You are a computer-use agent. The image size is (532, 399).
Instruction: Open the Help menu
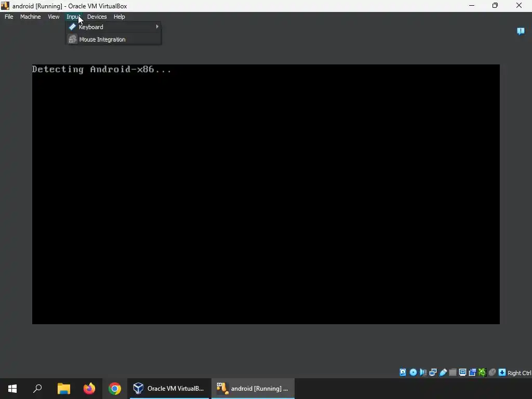coord(119,17)
